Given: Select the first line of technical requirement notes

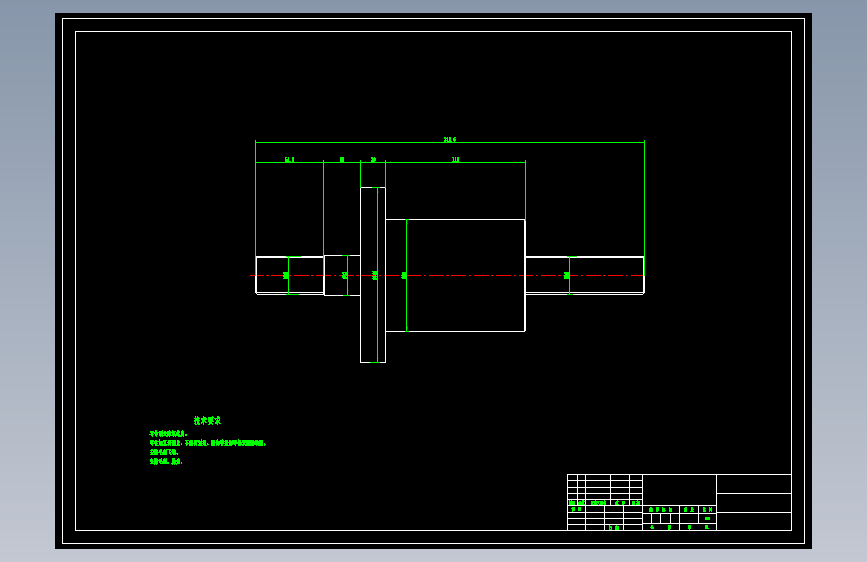Looking at the screenshot, I should pos(169,434).
